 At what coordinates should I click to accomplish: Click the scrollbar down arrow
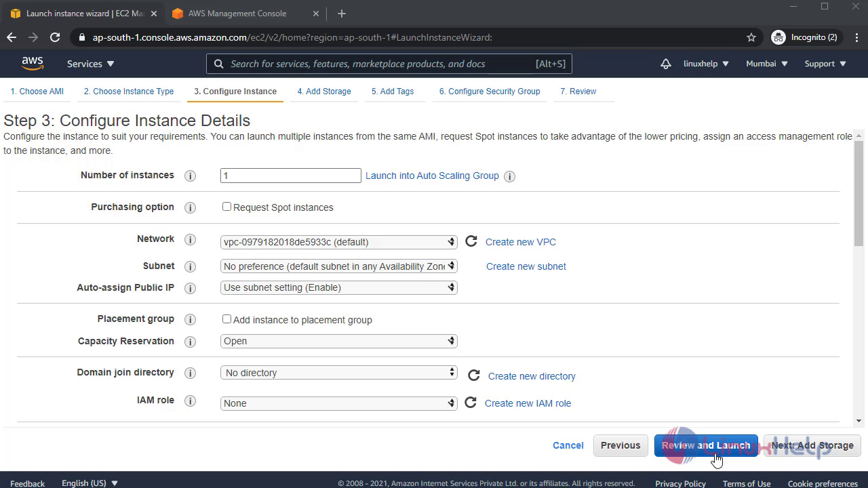859,421
